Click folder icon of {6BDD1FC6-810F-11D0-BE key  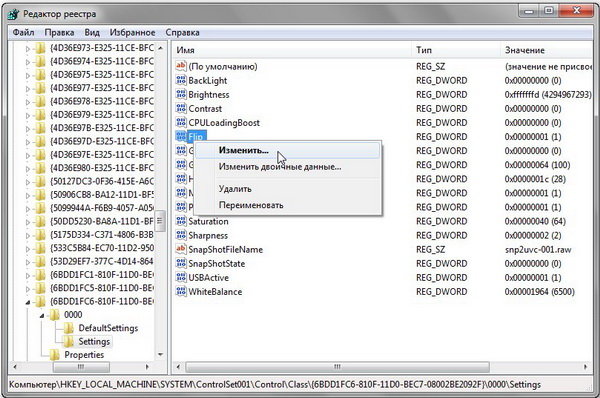40,302
